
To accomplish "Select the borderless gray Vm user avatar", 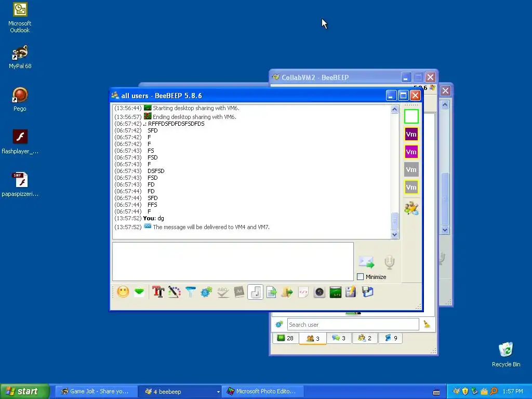I will [x=411, y=169].
